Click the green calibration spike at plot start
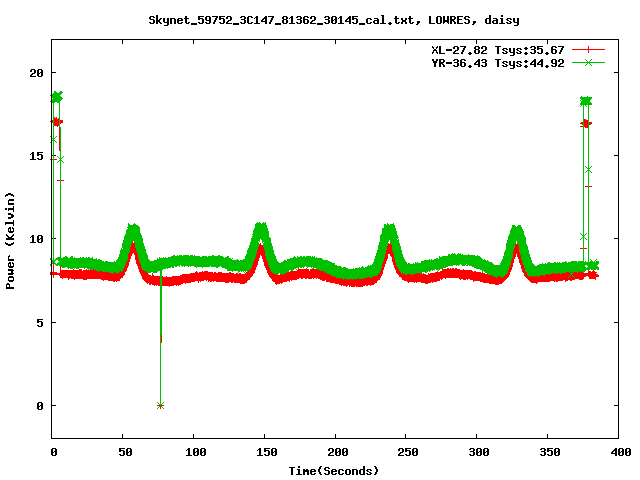This screenshot has height=480, width=640. [x=56, y=97]
